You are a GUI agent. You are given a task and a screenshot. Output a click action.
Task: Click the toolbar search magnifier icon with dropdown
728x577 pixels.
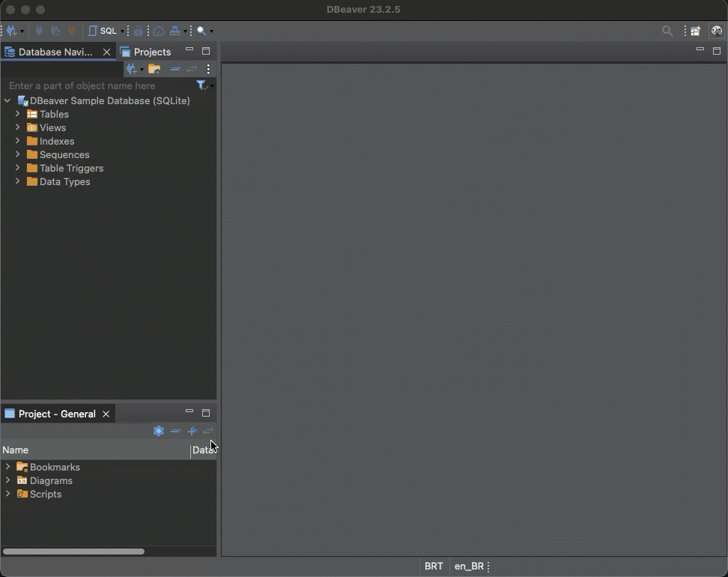pos(201,31)
